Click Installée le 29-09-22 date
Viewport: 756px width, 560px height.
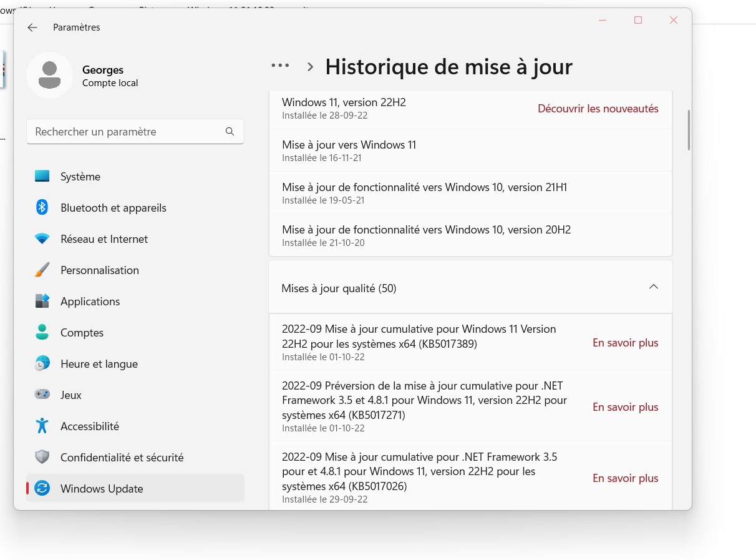pos(324,499)
